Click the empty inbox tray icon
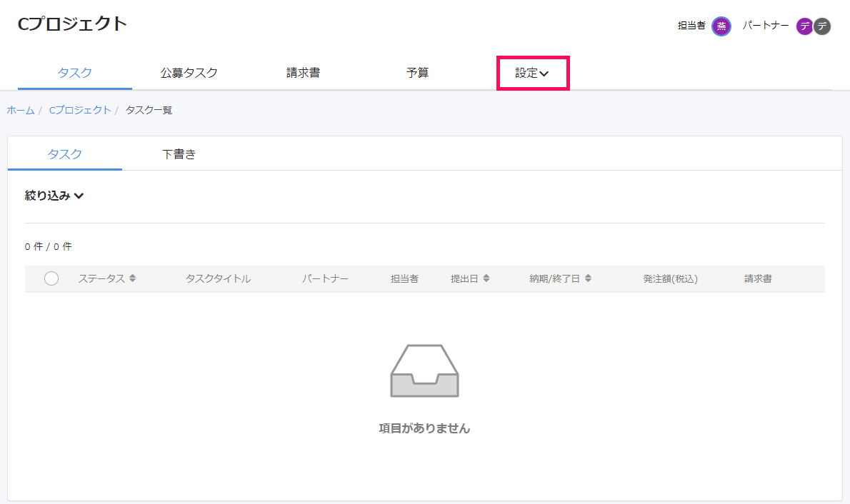The image size is (850, 504). point(424,371)
